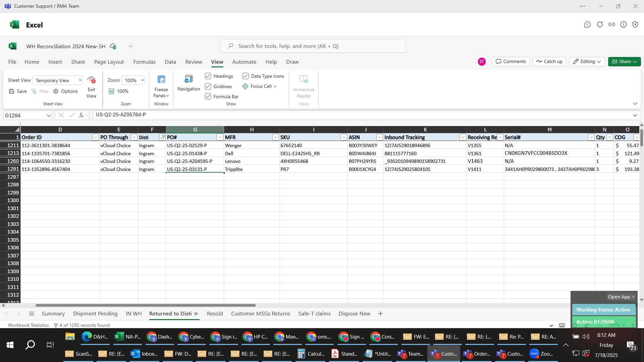Viewport: 644px width, 362px height.
Task: Click the Select All corner triangle
Action: (17, 130)
